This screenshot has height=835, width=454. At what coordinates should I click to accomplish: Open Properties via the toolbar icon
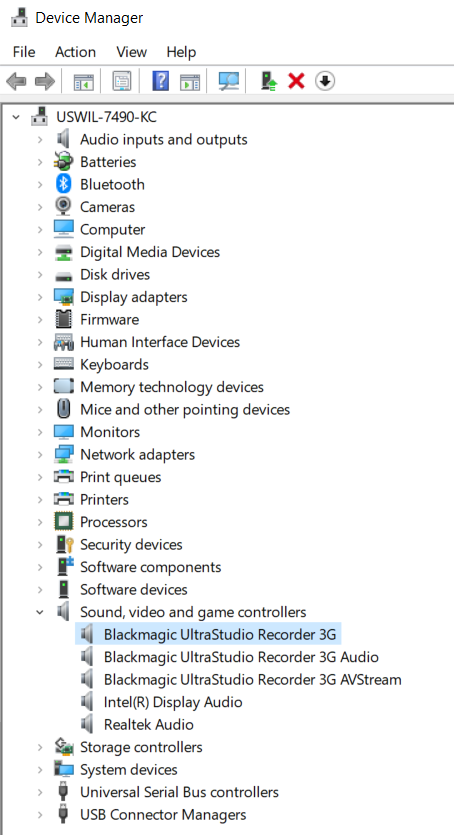pyautogui.click(x=122, y=81)
